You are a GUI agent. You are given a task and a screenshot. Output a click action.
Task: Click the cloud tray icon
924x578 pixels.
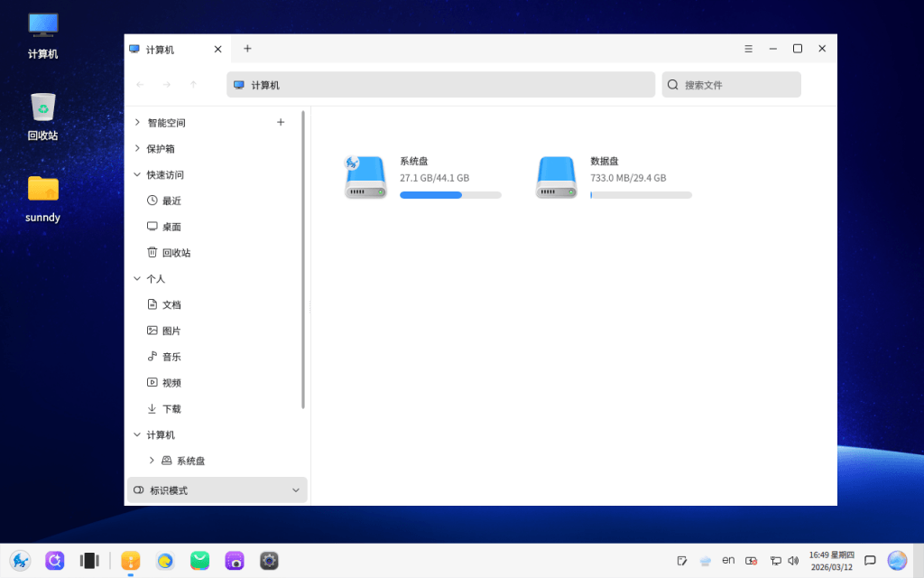pyautogui.click(x=706, y=560)
